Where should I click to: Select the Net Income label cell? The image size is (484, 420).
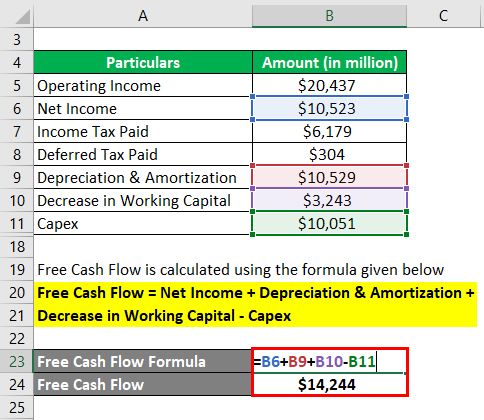143,108
